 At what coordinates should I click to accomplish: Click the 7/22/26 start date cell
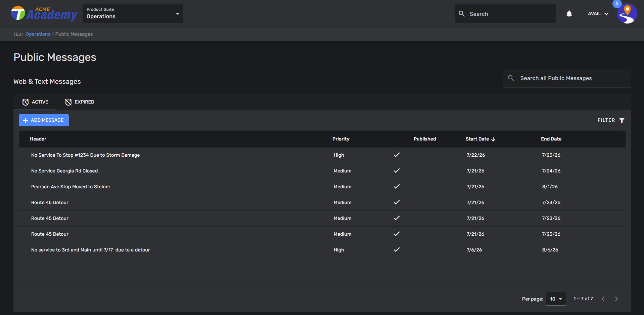(x=476, y=155)
